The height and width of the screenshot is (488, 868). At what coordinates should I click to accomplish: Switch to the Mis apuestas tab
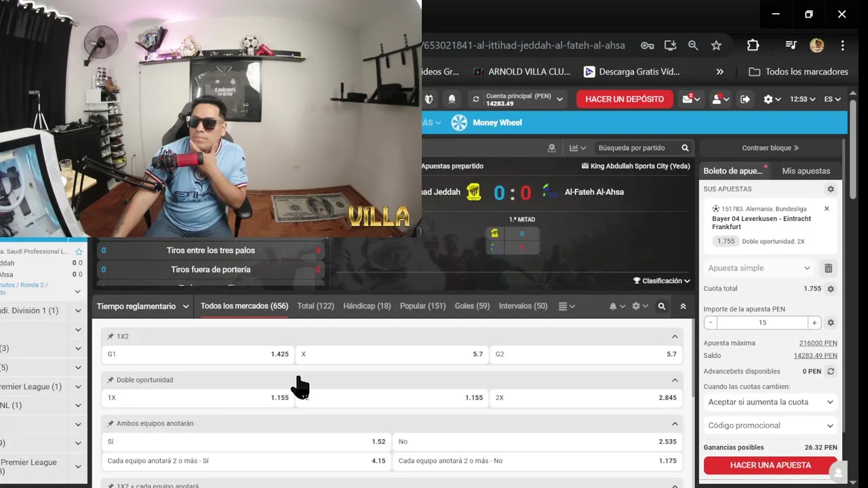806,171
